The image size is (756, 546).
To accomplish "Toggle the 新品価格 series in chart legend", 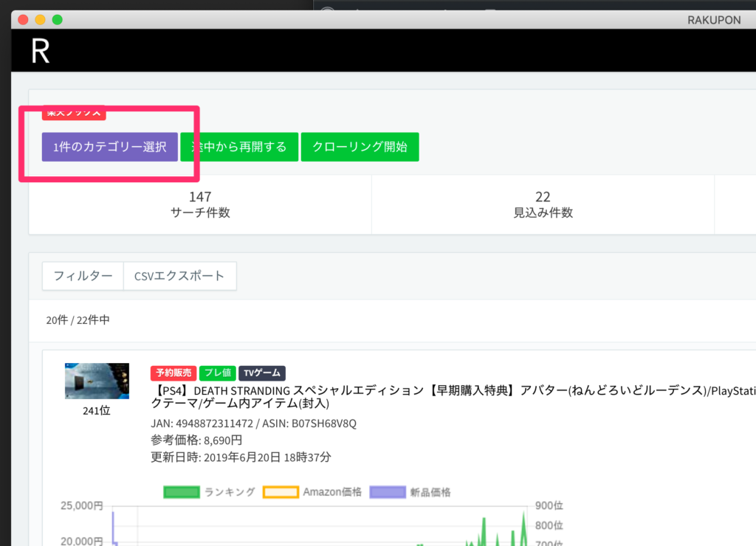I will (x=410, y=492).
